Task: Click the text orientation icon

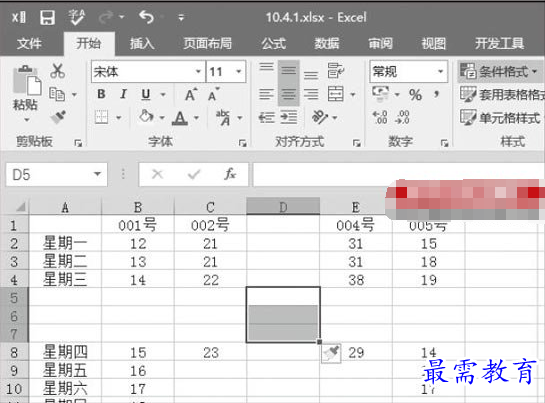Action: pos(319,117)
